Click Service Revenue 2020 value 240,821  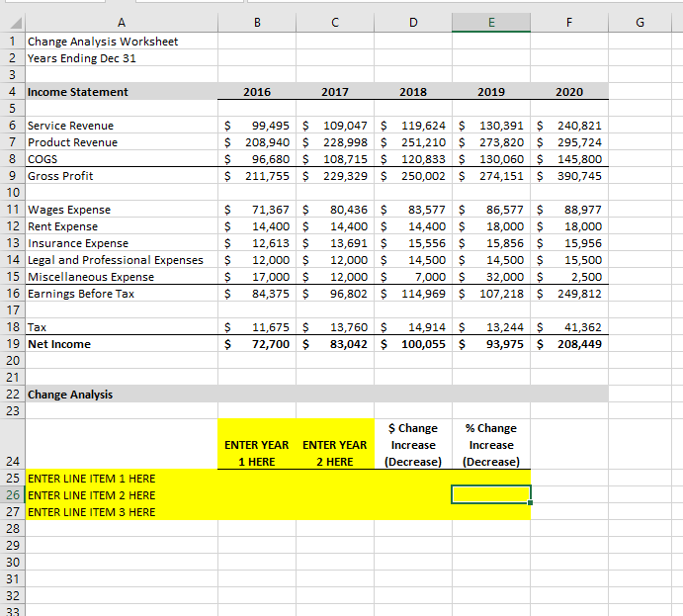click(x=569, y=126)
